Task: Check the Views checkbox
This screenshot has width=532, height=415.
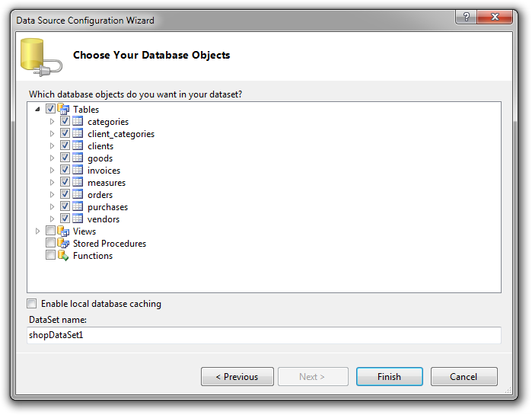Action: click(x=50, y=231)
